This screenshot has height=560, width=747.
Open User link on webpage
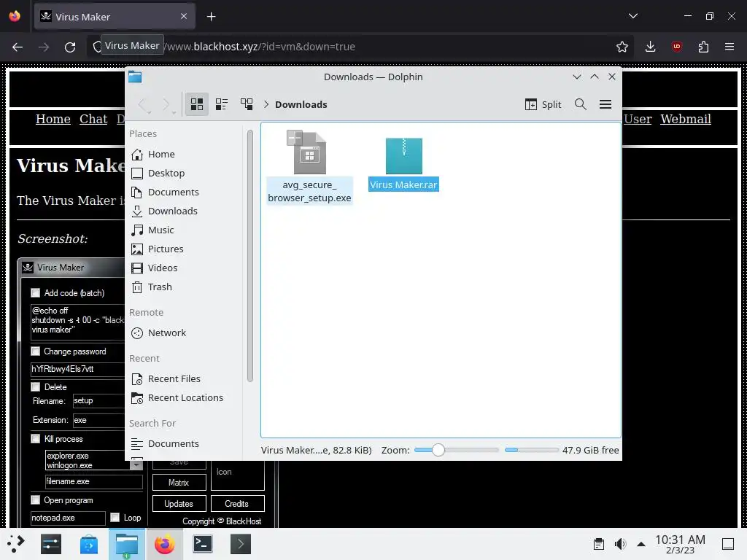(x=638, y=119)
